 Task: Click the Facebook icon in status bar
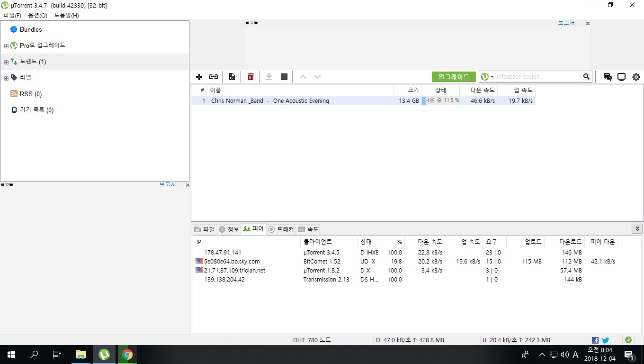595,340
